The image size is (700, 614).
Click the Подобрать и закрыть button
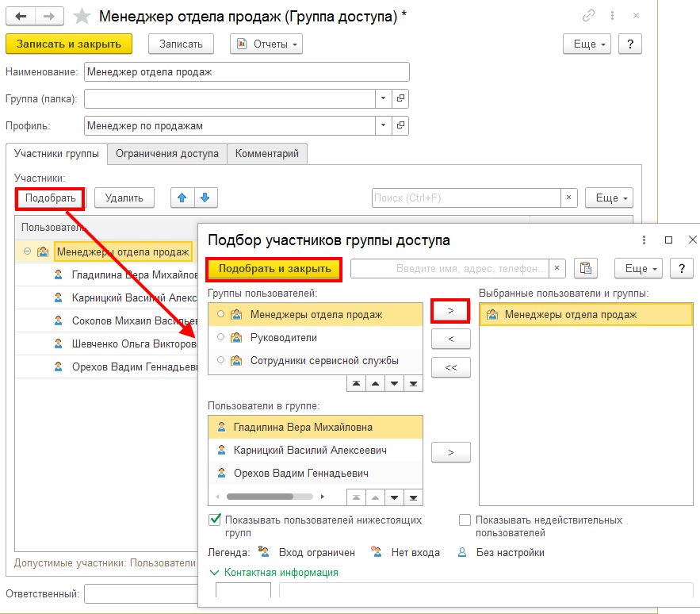point(274,269)
